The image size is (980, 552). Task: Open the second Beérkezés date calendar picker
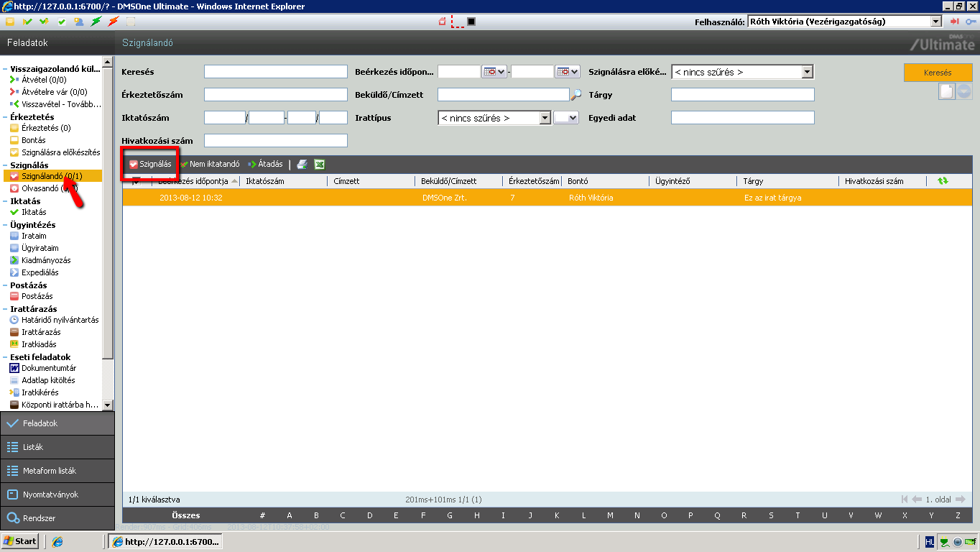[567, 72]
